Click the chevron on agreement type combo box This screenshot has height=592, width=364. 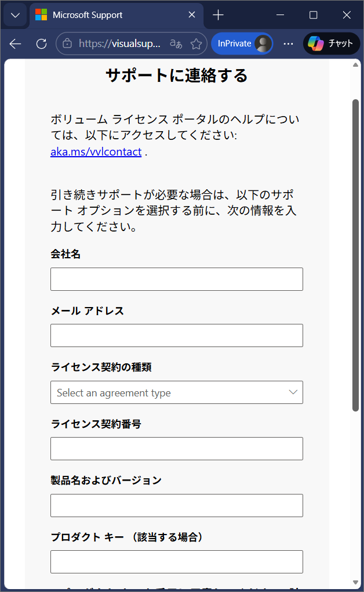pyautogui.click(x=293, y=392)
